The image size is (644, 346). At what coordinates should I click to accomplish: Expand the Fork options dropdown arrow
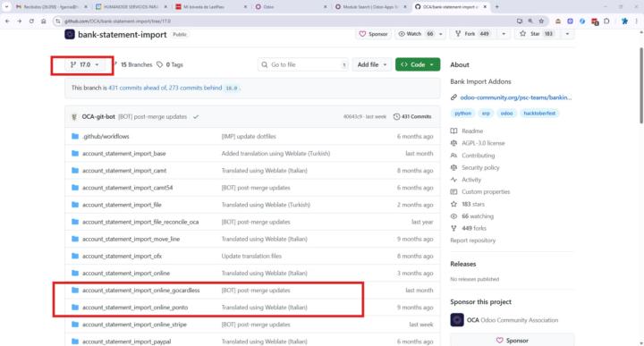pos(504,34)
